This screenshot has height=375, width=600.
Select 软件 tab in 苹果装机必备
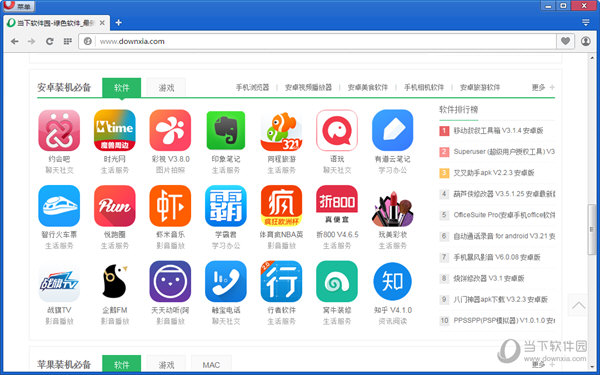[122, 364]
